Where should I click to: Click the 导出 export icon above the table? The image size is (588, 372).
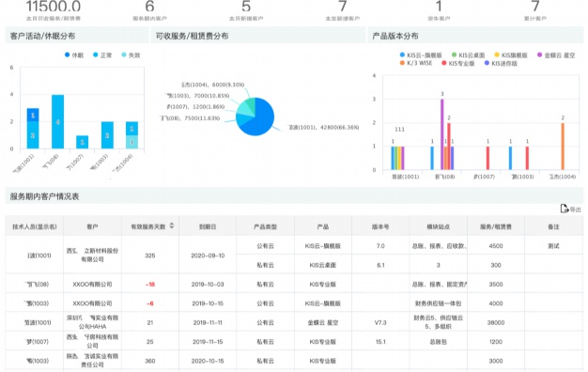564,209
